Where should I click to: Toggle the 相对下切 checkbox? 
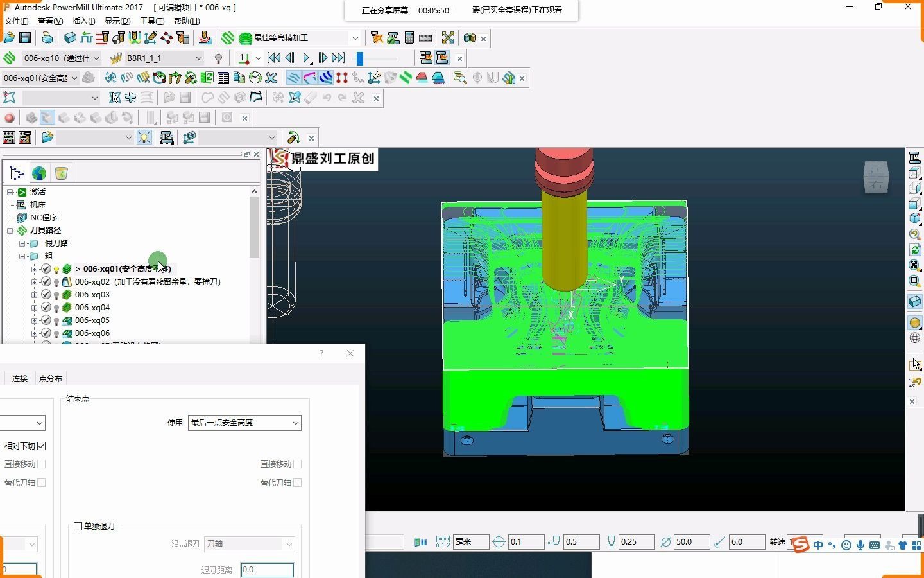click(x=42, y=446)
